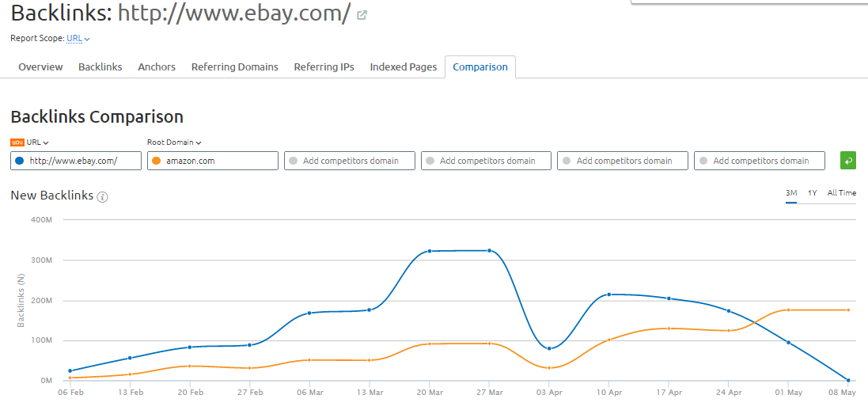Select the All Time range
The width and height of the screenshot is (868, 414).
point(841,193)
